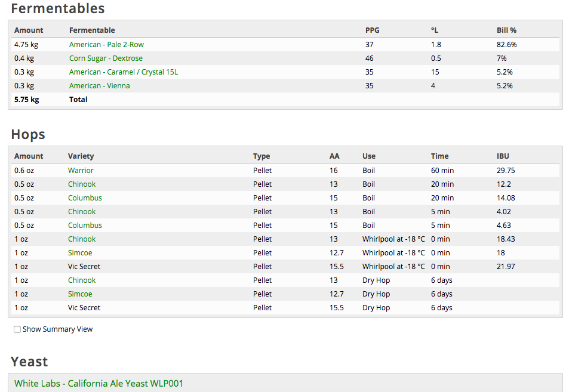Click the dry hop Chinook link

pyautogui.click(x=82, y=280)
